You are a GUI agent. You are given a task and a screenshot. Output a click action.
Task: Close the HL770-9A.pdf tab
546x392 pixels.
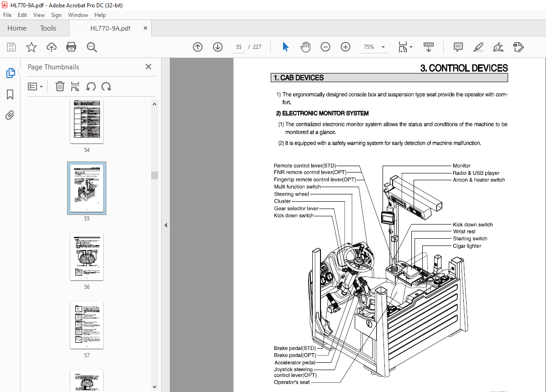coord(145,28)
